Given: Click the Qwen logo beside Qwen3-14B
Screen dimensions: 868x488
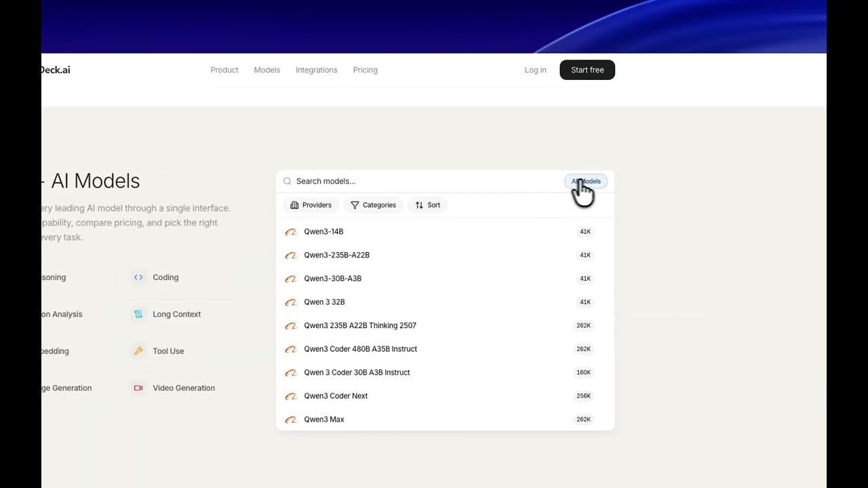Looking at the screenshot, I should click(x=291, y=232).
